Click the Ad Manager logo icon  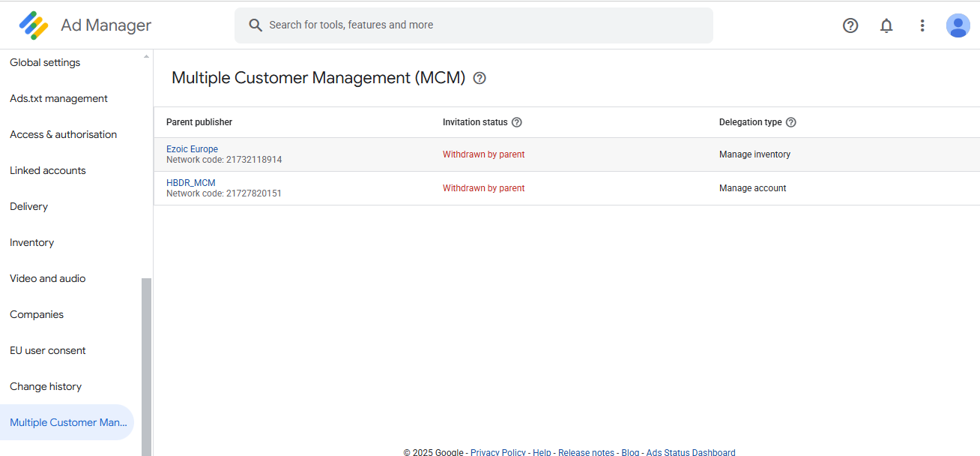34,25
